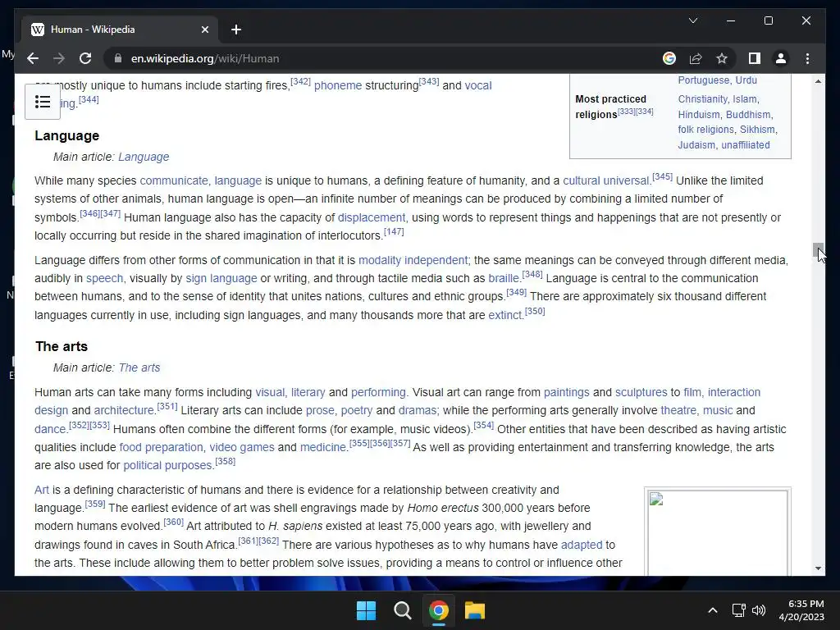Follow the 'dance' link
The height and width of the screenshot is (630, 840).
[x=50, y=429]
